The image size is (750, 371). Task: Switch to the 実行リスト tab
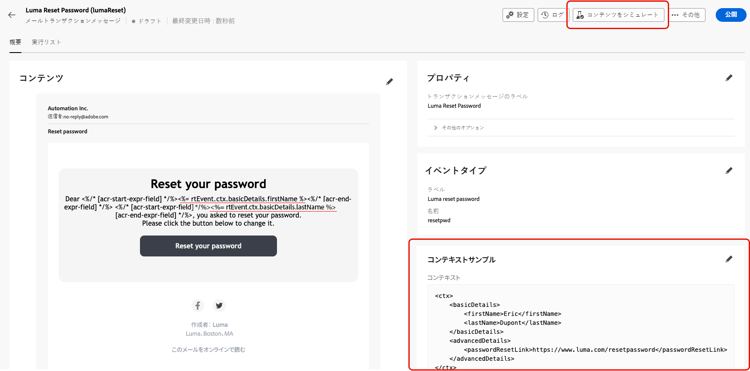coord(46,42)
